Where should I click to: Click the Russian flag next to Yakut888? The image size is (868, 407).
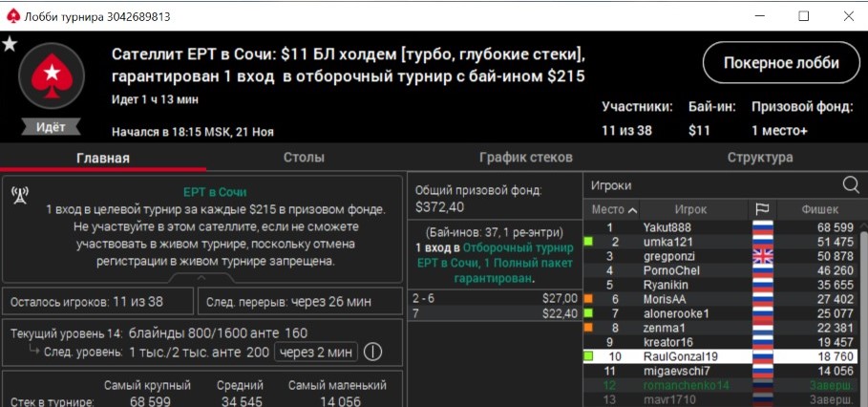[x=762, y=227]
